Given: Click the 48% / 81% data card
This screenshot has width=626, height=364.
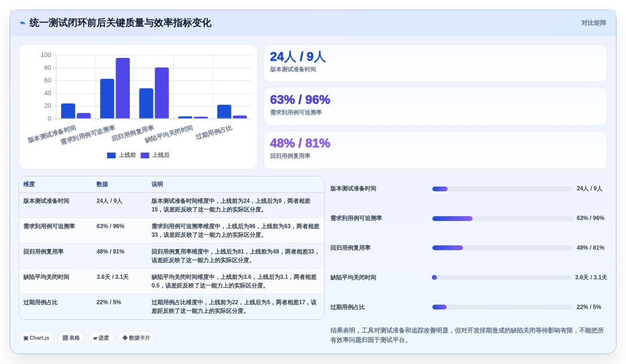Looking at the screenshot, I should (x=435, y=150).
